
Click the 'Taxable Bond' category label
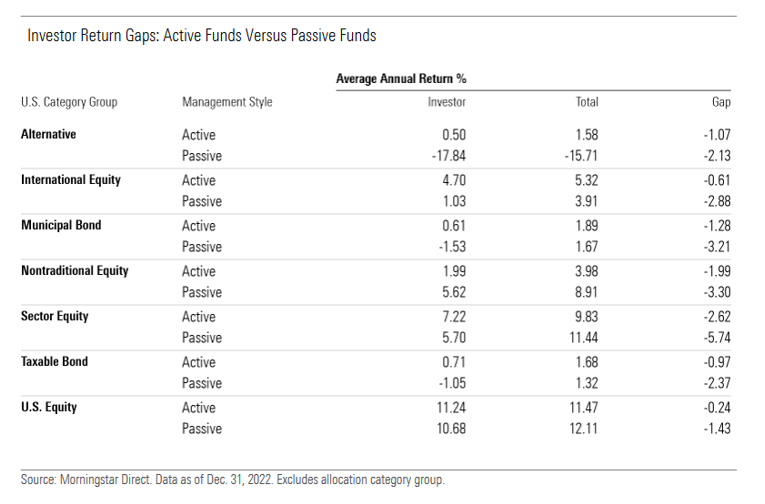coord(54,362)
